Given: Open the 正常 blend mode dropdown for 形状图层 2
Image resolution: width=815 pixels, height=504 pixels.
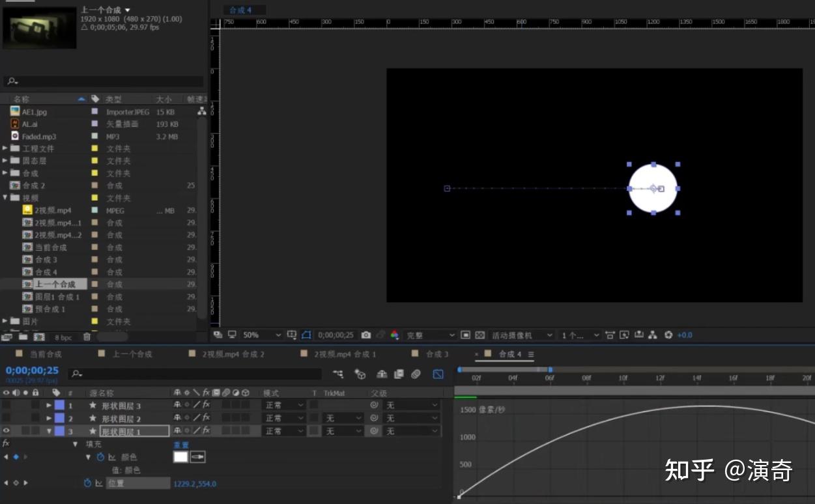Looking at the screenshot, I should 283,418.
